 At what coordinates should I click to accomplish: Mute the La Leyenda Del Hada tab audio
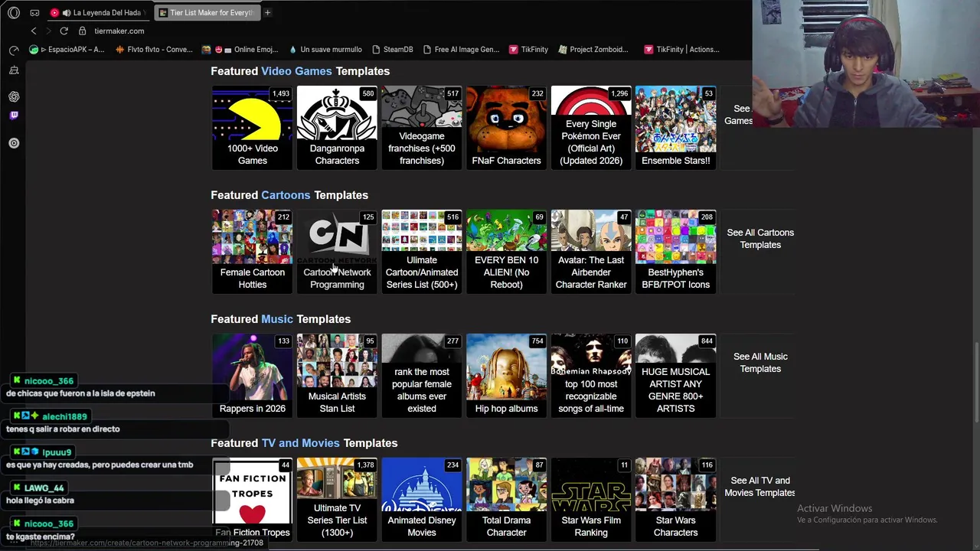67,12
